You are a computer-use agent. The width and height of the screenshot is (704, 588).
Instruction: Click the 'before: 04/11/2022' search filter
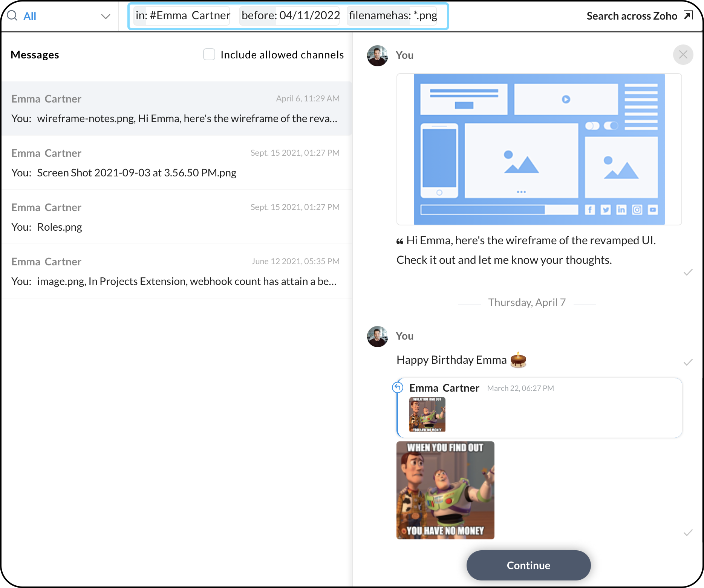click(290, 15)
